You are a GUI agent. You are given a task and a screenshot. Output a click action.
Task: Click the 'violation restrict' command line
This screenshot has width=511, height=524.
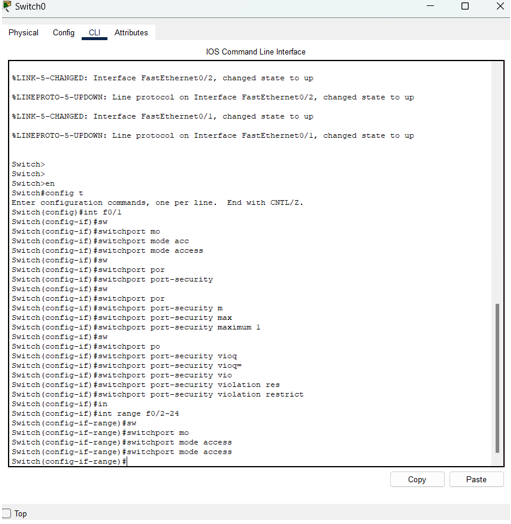coord(157,394)
